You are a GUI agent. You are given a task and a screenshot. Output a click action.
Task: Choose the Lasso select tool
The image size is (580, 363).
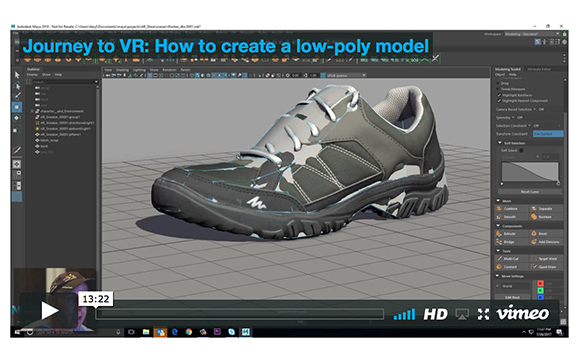pos(17,86)
